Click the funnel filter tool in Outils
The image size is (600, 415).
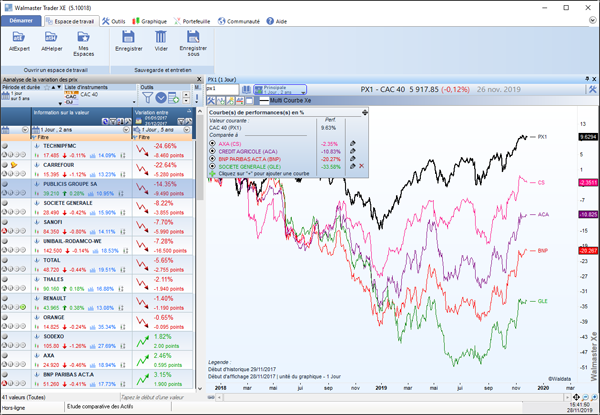(148, 98)
